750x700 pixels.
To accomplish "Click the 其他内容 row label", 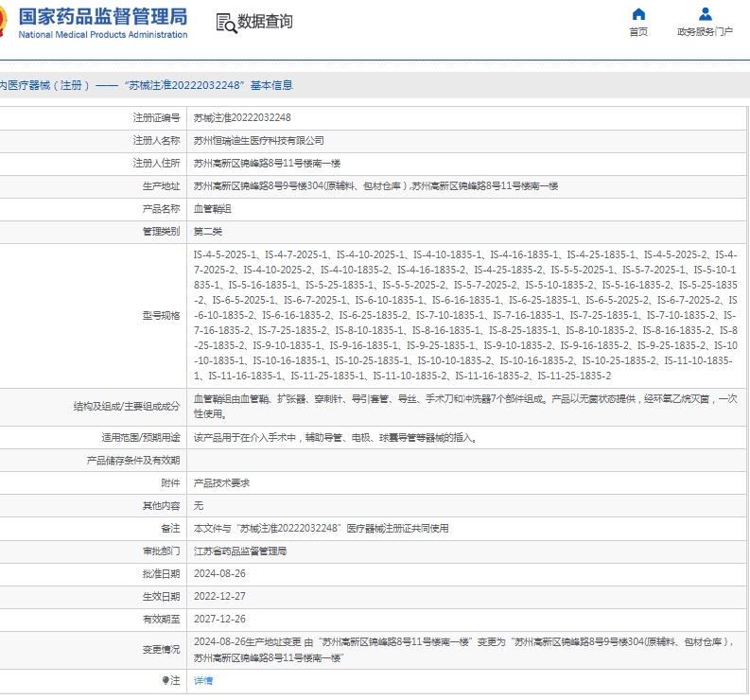I will pos(161,506).
